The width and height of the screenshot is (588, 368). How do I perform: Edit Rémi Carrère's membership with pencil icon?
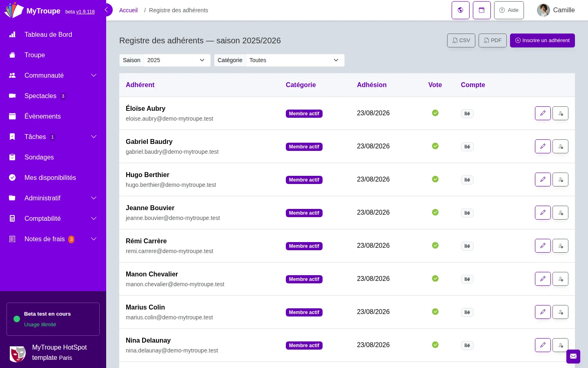(x=543, y=246)
